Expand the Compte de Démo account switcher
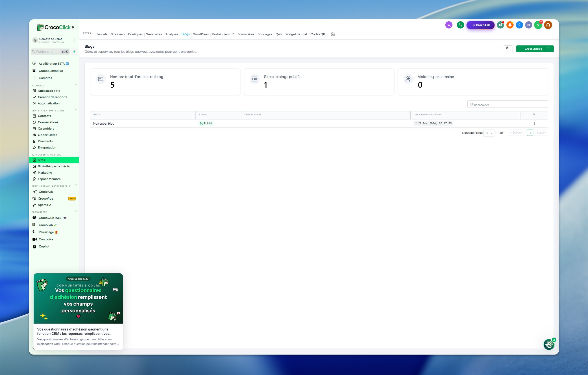 54,40
